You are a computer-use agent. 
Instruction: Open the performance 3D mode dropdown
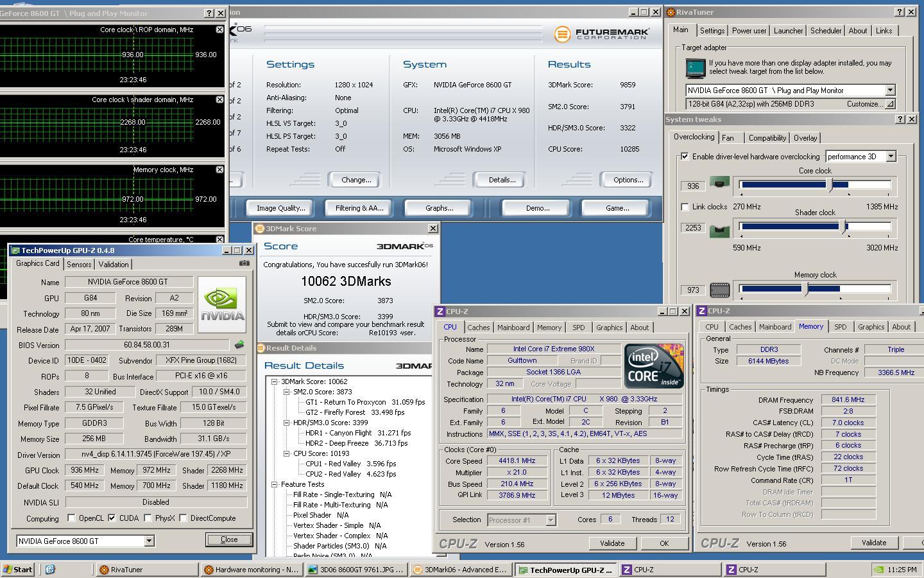coord(891,156)
